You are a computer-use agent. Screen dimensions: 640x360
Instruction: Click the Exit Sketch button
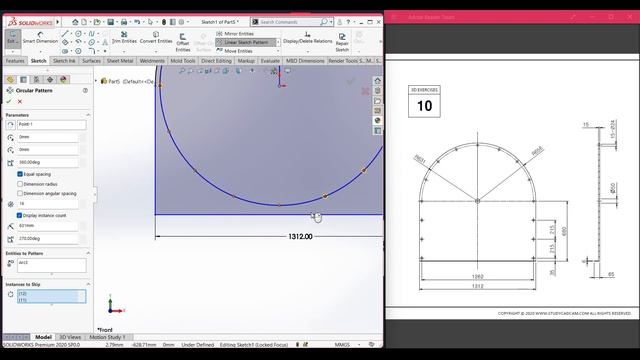click(13, 38)
